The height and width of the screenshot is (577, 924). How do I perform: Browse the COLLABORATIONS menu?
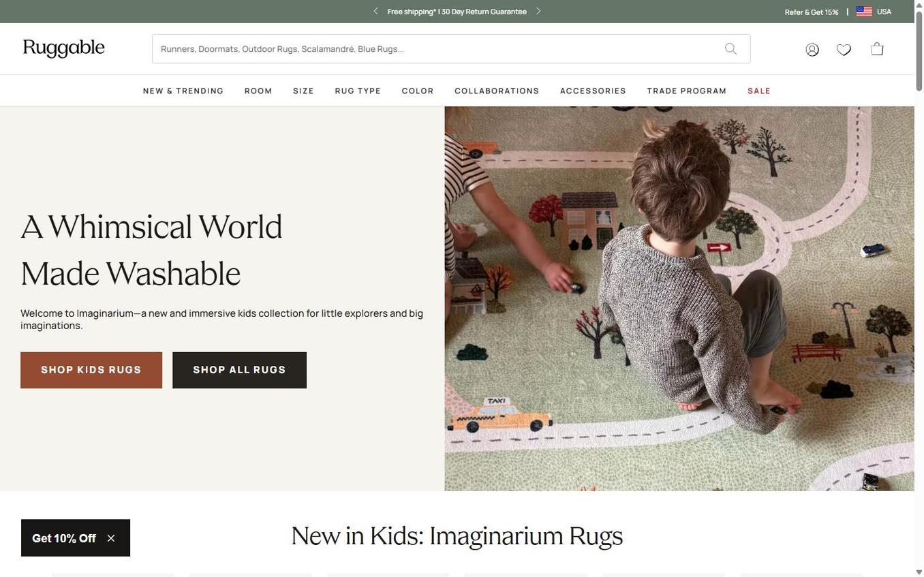pos(497,89)
